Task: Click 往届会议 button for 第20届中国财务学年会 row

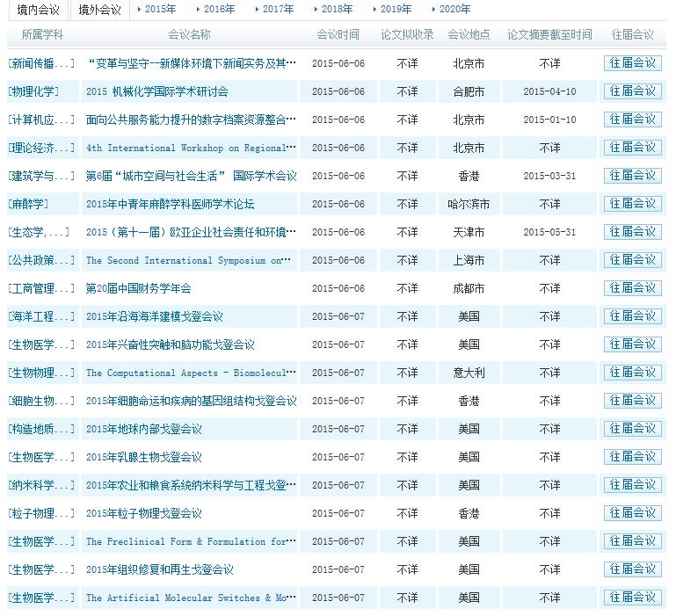Action: [x=632, y=288]
